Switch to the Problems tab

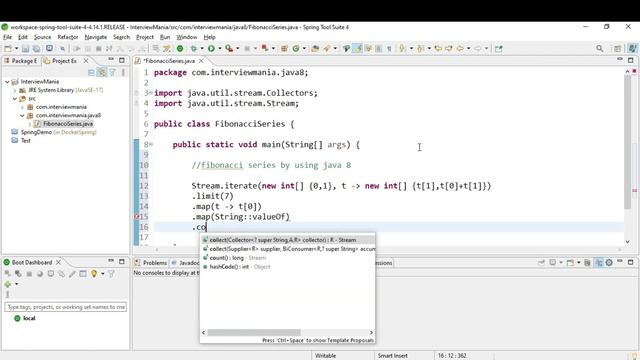click(x=151, y=263)
